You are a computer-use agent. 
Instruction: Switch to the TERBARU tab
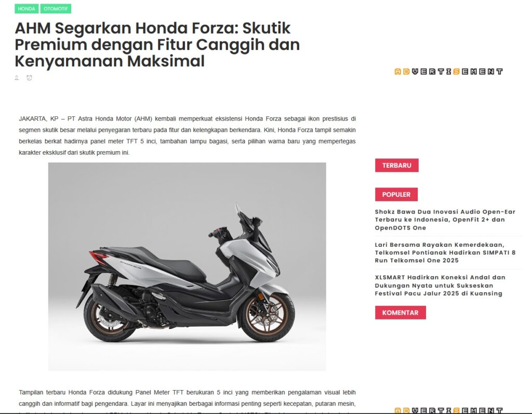[396, 165]
